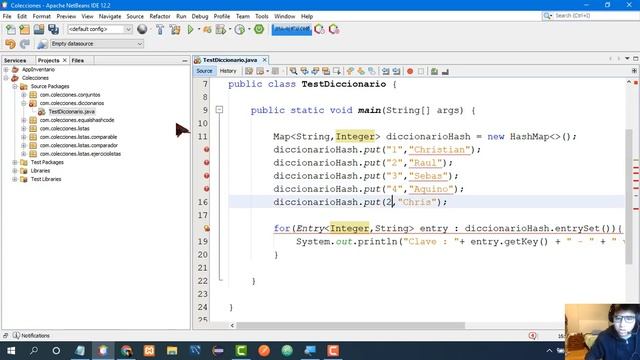Click the Open Project toolbar icon
The image size is (640, 360).
pos(39,29)
